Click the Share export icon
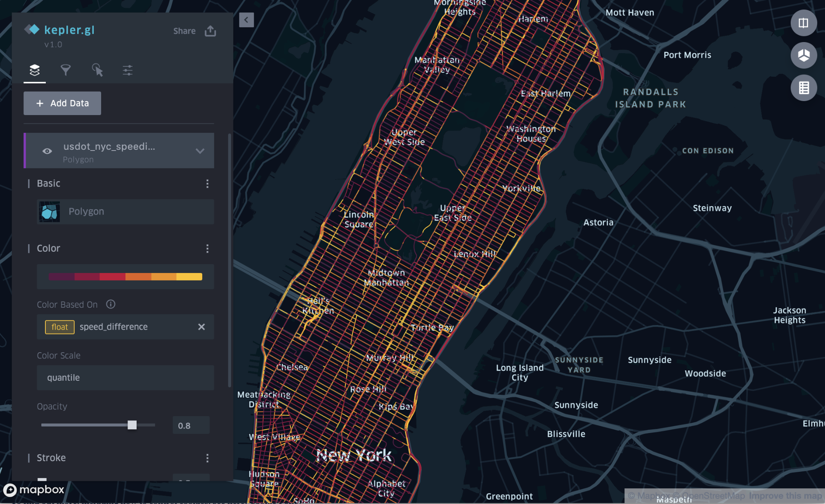The image size is (825, 504). pos(210,31)
